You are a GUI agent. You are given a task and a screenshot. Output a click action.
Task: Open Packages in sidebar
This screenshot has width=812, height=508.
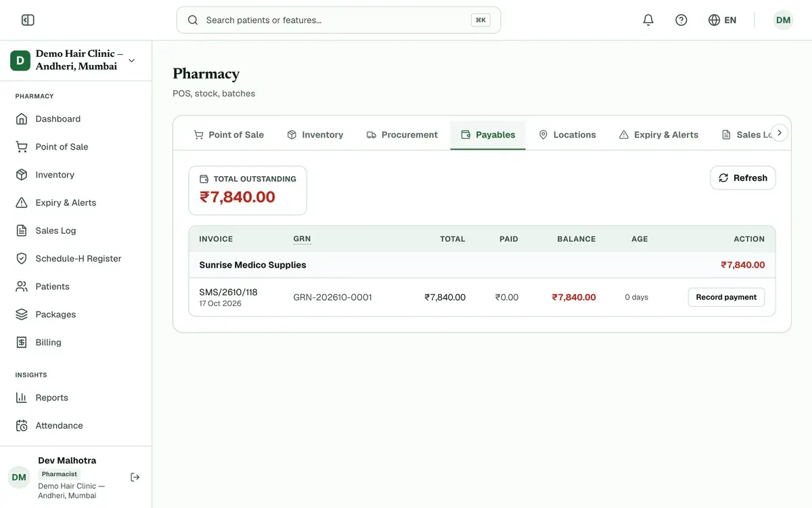click(76, 314)
